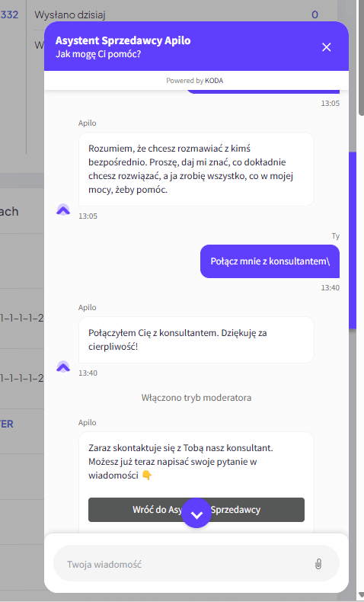Screen dimensions: 364x602
Task: Click the 13:40 timestamp under your message
Action: pos(330,287)
